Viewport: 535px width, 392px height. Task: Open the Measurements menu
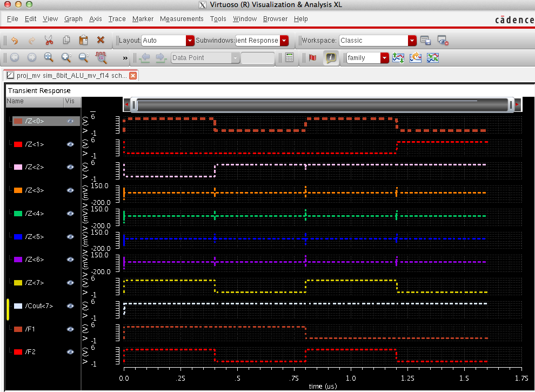pyautogui.click(x=182, y=19)
